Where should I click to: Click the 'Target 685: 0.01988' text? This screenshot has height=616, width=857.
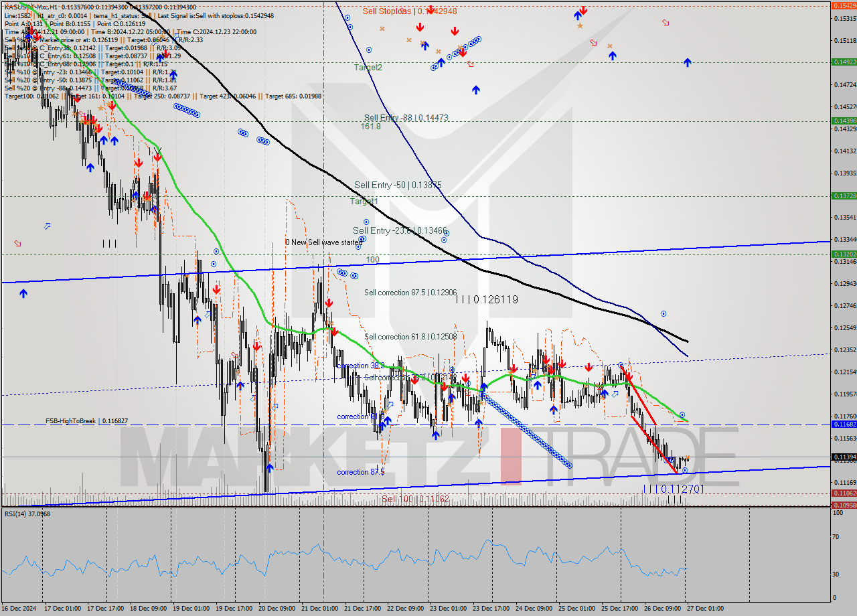coord(293,96)
